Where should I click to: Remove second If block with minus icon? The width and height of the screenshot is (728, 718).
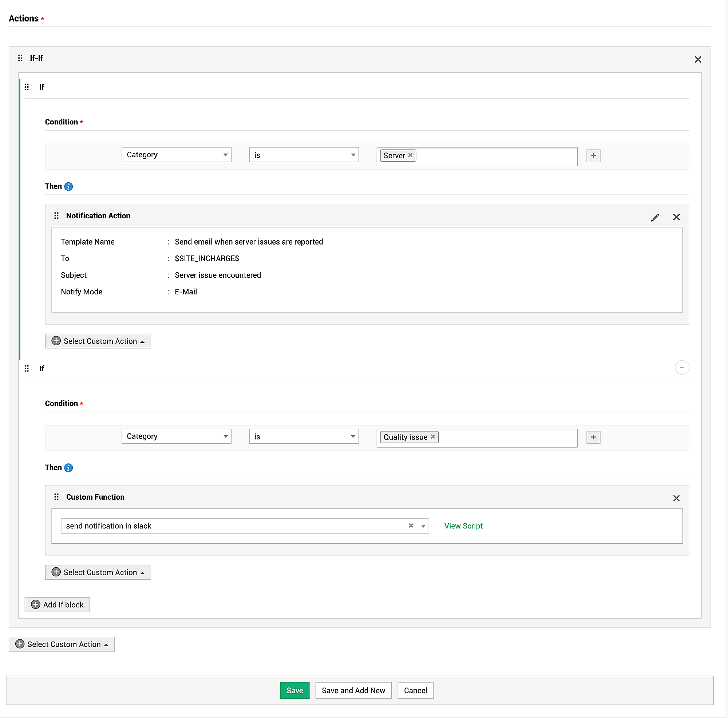click(682, 368)
